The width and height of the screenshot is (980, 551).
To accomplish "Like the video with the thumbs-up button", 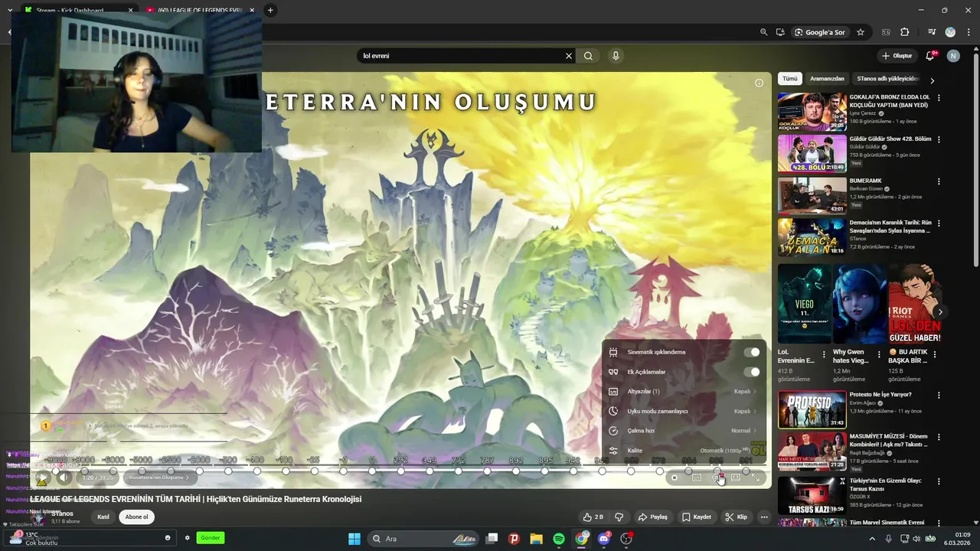I will coord(593,517).
